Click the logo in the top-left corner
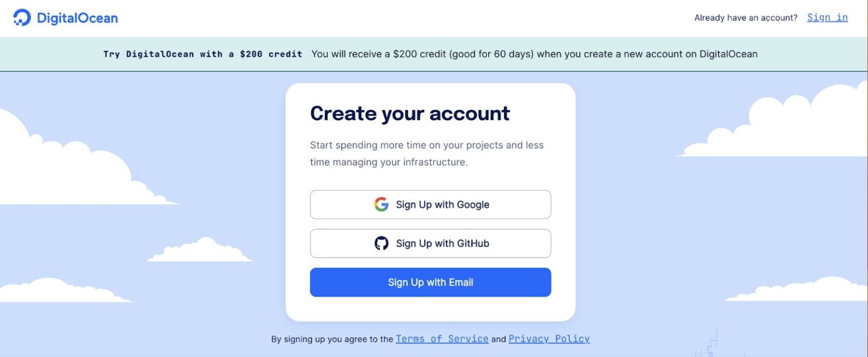This screenshot has height=357, width=868. 65,18
